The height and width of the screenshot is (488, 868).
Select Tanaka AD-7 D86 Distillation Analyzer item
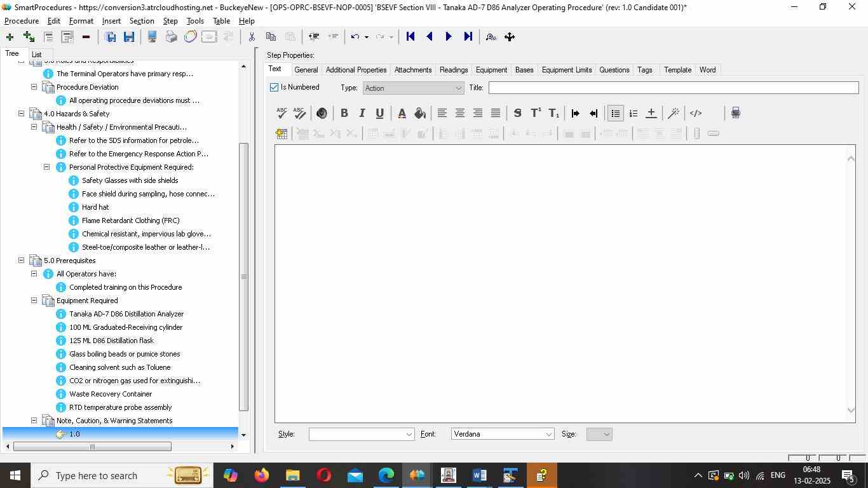(126, 314)
